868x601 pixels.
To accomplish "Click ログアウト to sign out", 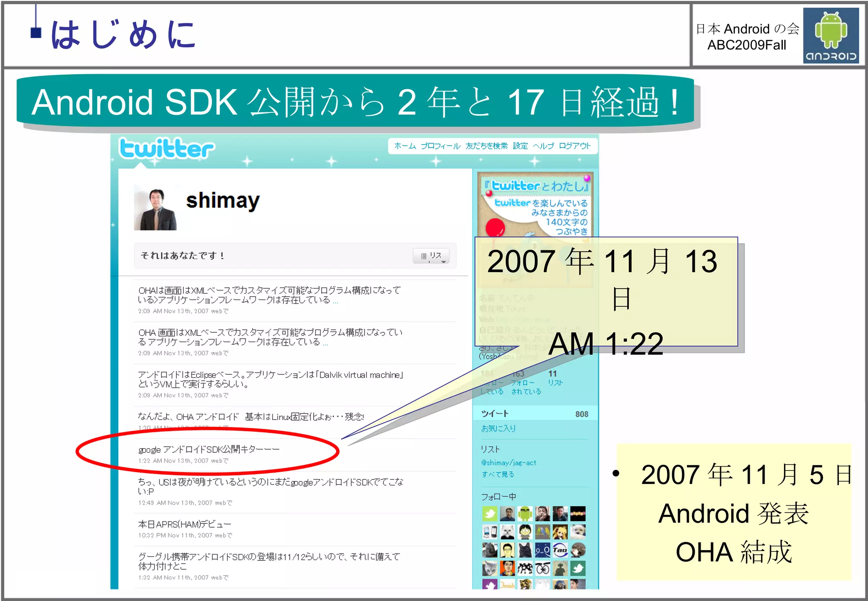I will 574,146.
